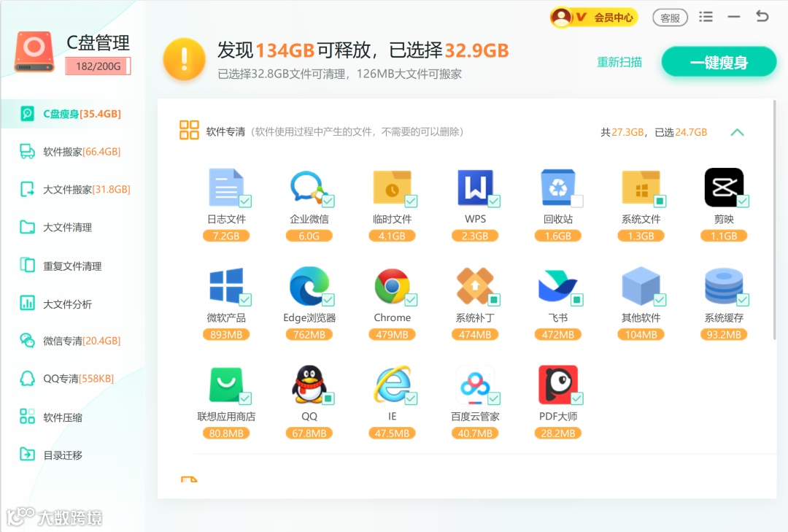Click the 共27.3GB total text
788x532 pixels.
pyautogui.click(x=622, y=132)
